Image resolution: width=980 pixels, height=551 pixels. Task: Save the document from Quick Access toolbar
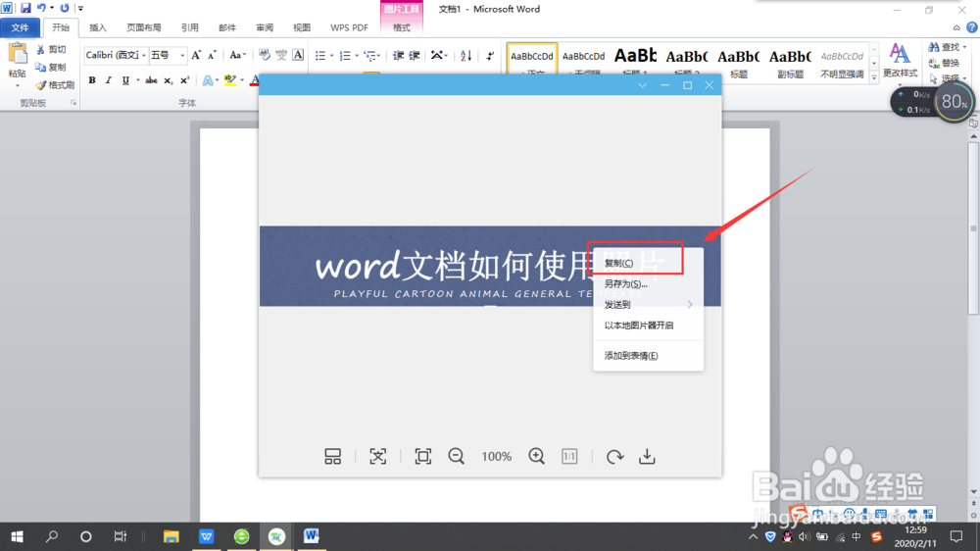point(25,8)
